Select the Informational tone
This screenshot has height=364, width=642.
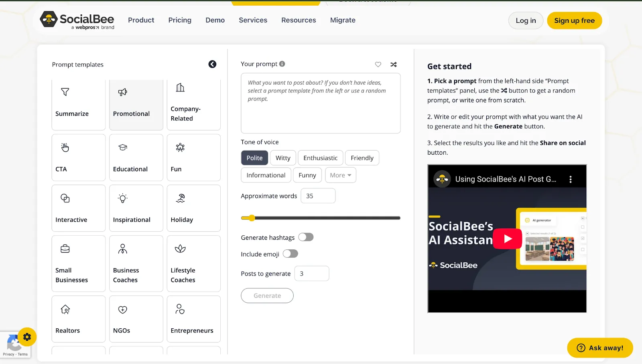coord(266,175)
